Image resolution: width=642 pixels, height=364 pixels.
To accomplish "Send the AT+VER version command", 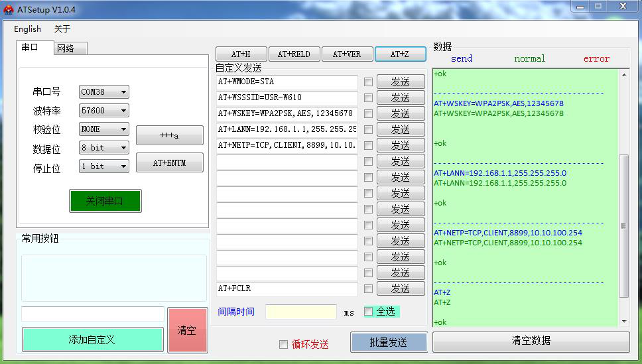I will [347, 54].
